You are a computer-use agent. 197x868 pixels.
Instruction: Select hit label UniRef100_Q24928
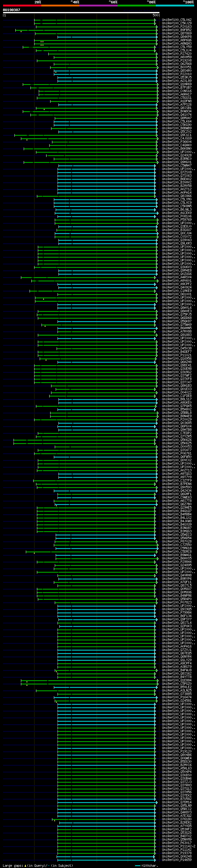pos(177,155)
